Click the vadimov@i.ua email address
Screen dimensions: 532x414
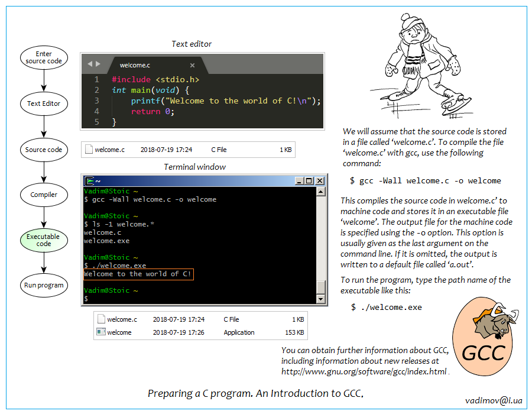pyautogui.click(x=494, y=400)
